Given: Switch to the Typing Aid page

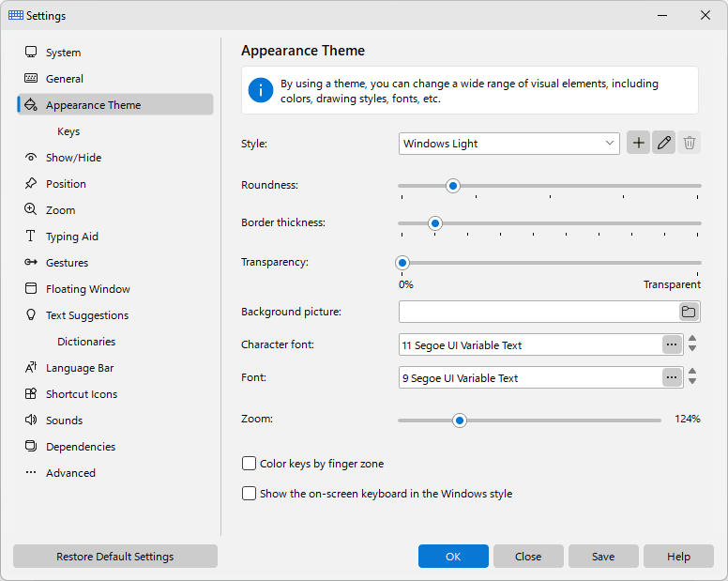Looking at the screenshot, I should pos(115,236).
